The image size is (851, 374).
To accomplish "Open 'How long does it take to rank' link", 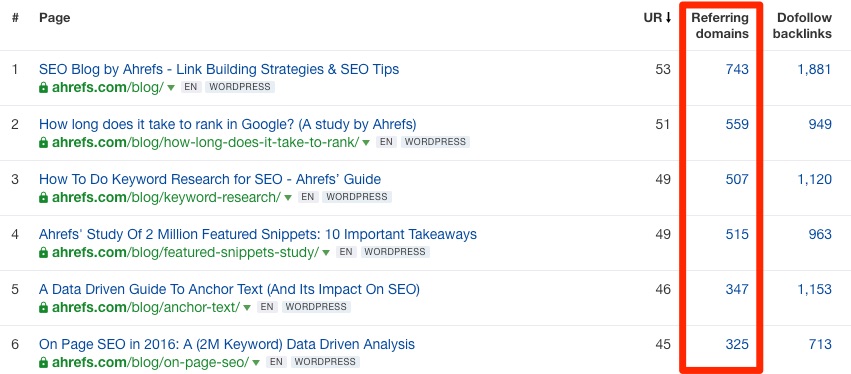I will (227, 124).
